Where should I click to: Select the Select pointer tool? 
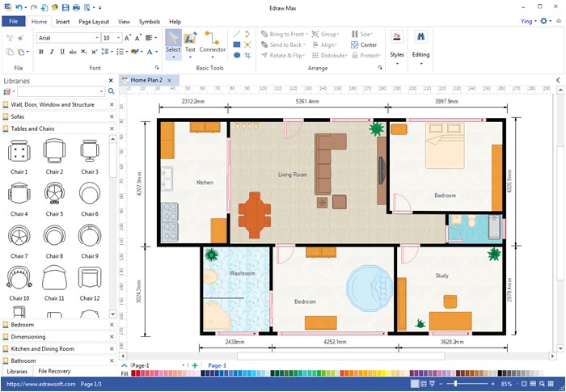point(173,42)
